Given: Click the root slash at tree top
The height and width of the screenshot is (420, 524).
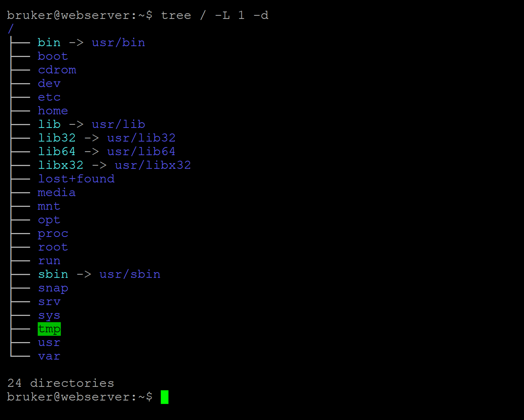Looking at the screenshot, I should click(11, 29).
